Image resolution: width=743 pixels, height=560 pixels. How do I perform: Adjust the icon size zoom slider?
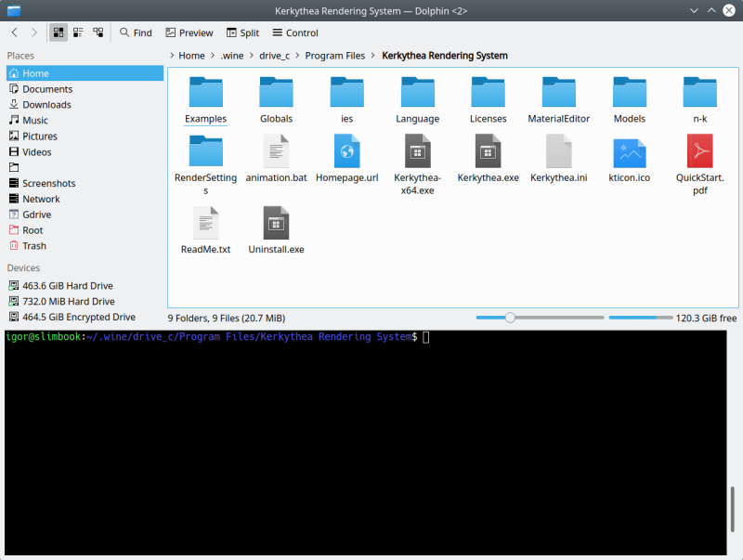tap(510, 318)
